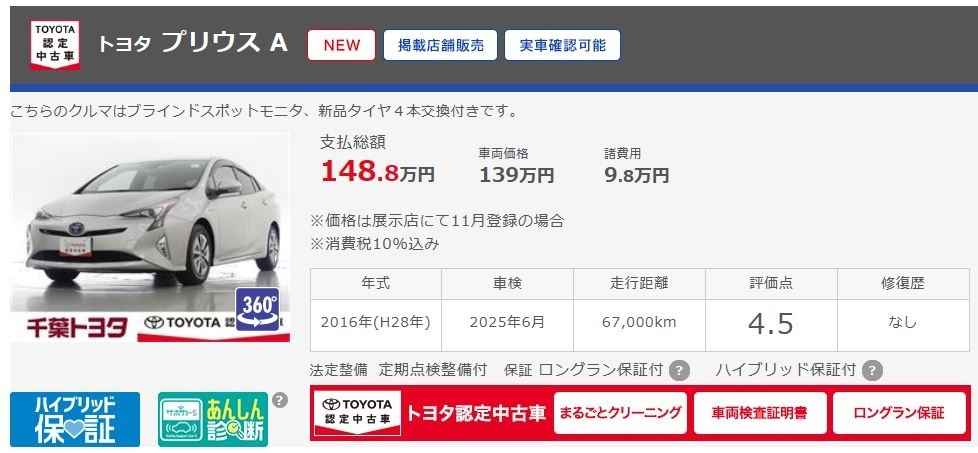The image size is (978, 453).
Task: Click the 掲載店舗販売 tag
Action: pyautogui.click(x=440, y=45)
